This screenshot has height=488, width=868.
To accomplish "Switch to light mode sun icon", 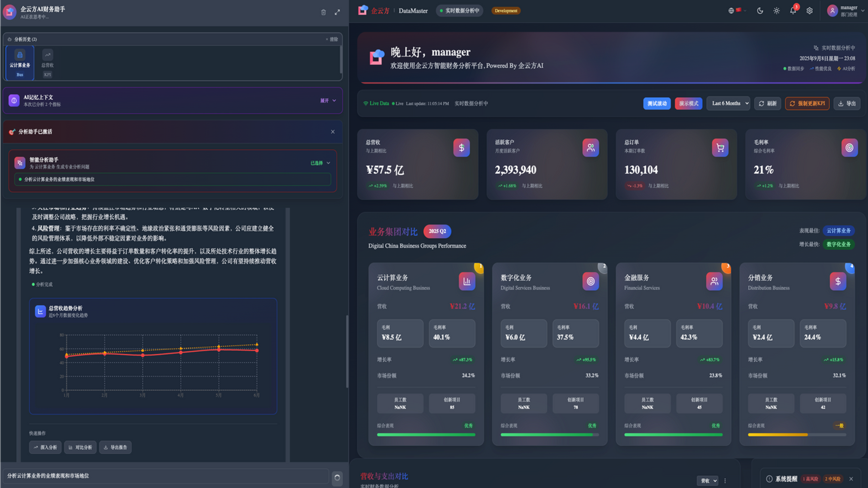I will point(776,11).
